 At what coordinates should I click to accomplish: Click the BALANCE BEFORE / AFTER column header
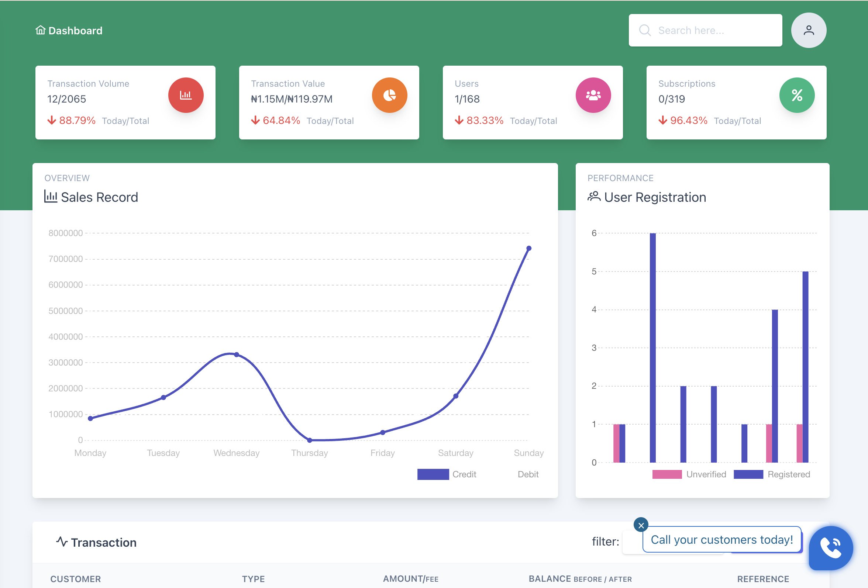click(x=580, y=579)
